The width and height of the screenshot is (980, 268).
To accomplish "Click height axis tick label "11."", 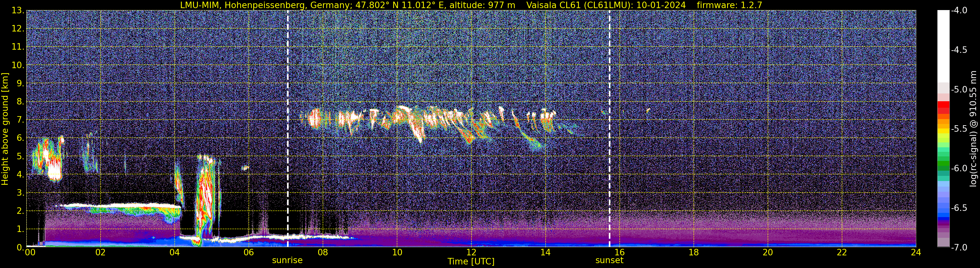I will 18,47.
